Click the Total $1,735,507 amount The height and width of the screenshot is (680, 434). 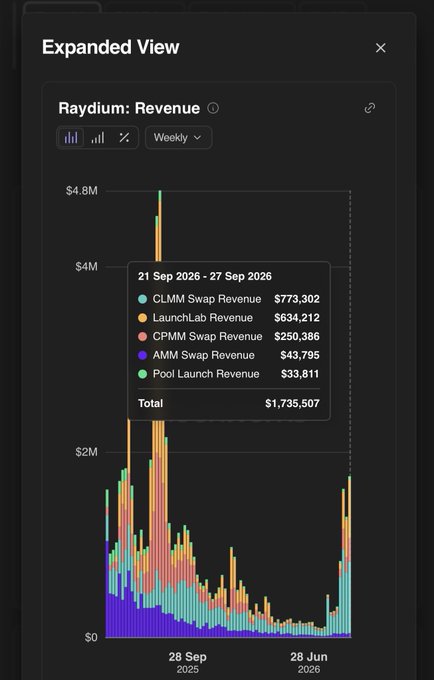[293, 403]
